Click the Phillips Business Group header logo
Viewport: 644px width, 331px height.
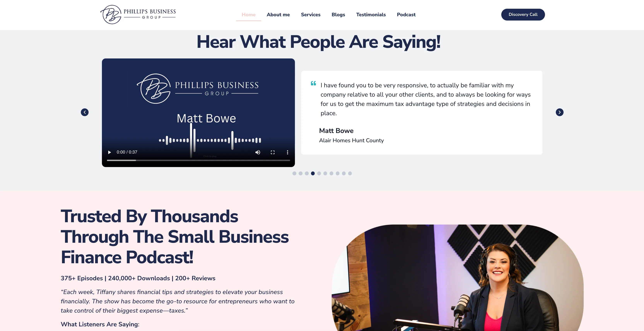coord(138,15)
